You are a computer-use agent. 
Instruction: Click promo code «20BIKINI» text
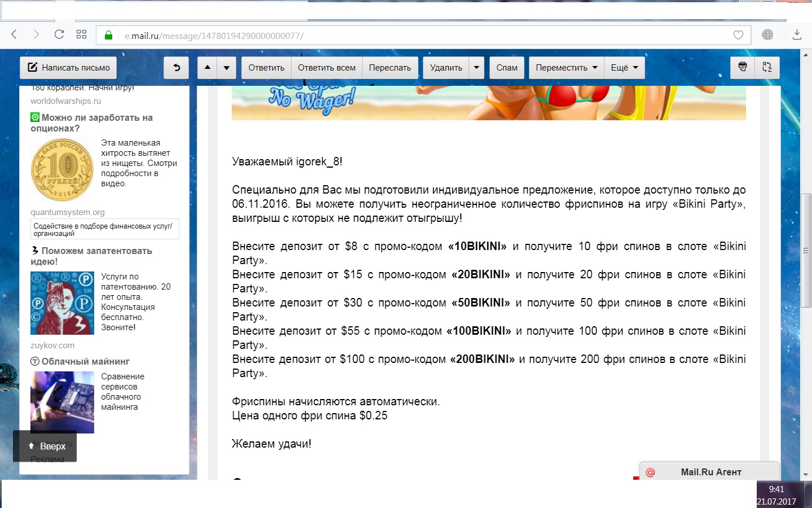pyautogui.click(x=480, y=274)
